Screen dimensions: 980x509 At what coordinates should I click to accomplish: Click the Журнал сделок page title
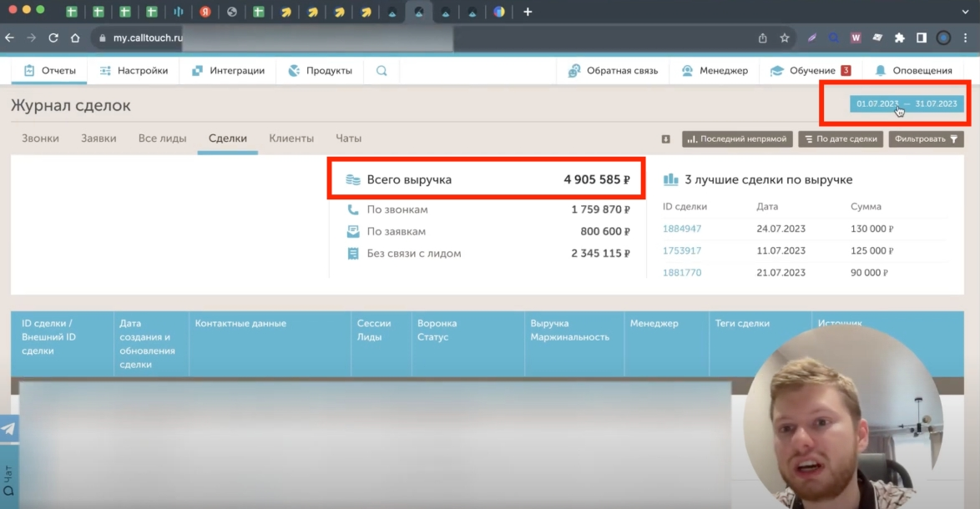click(71, 105)
